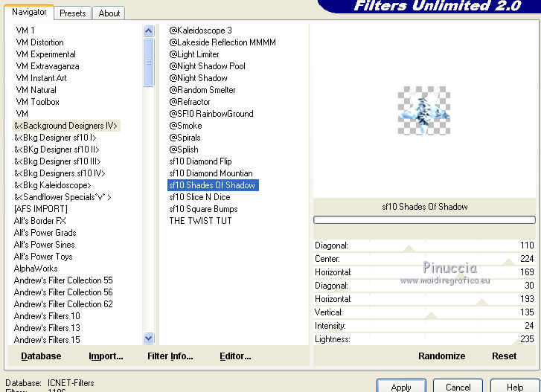Choose @SF!0 RainbowGround filter

click(x=211, y=114)
